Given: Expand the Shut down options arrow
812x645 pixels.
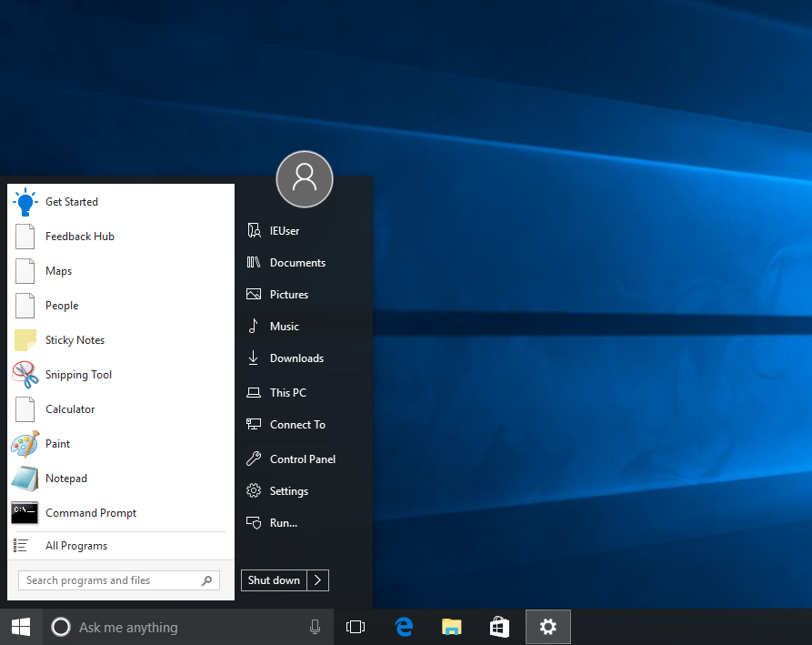Looking at the screenshot, I should click(x=318, y=580).
